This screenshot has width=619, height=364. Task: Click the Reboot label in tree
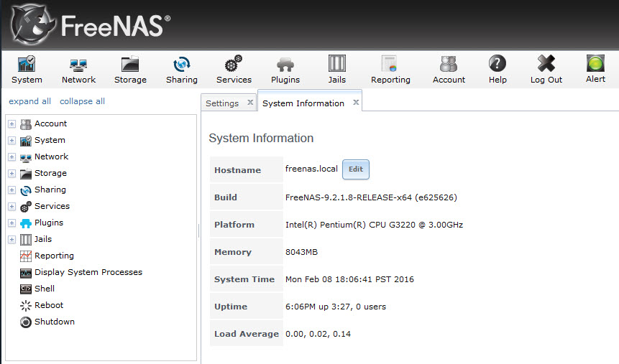click(x=49, y=305)
